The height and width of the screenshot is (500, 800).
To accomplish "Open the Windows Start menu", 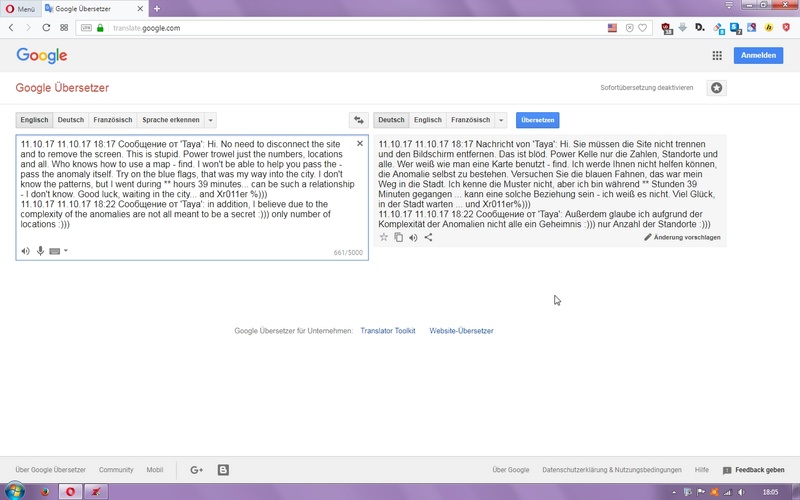I will [14, 491].
